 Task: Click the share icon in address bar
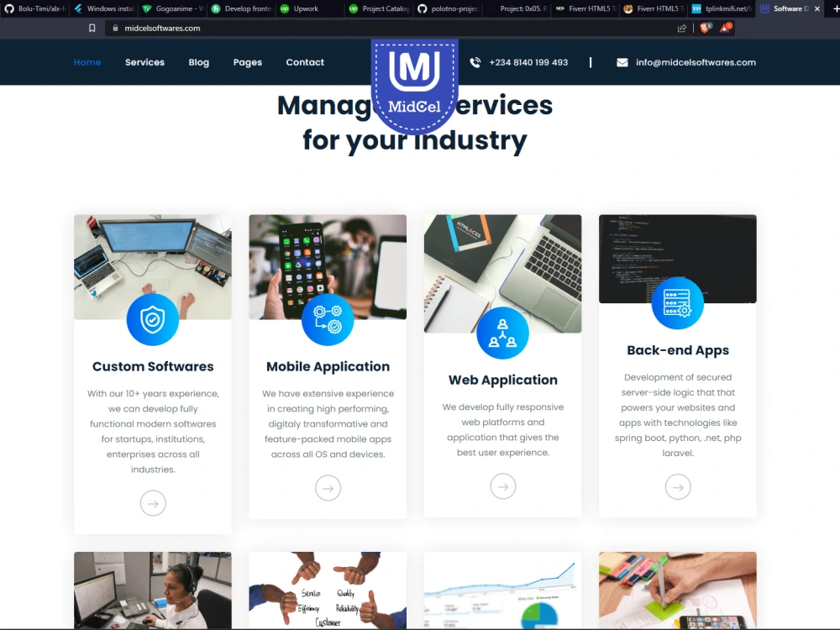[682, 29]
